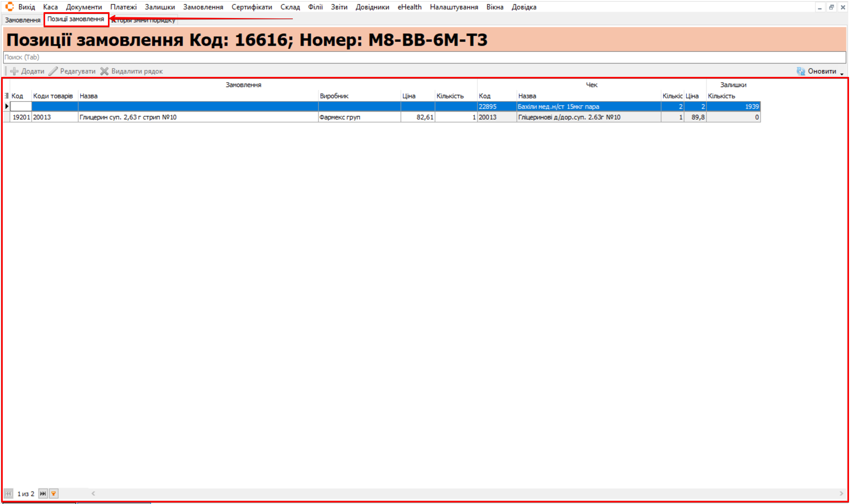Click into the Поиск (Tab) search field

click(x=424, y=57)
